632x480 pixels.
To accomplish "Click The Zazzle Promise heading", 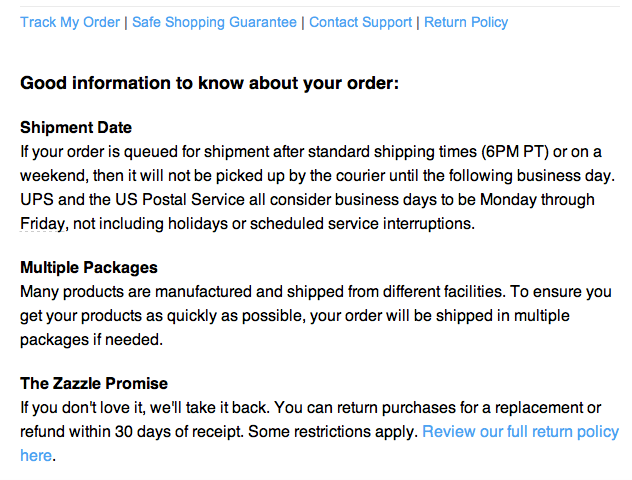I will [94, 384].
